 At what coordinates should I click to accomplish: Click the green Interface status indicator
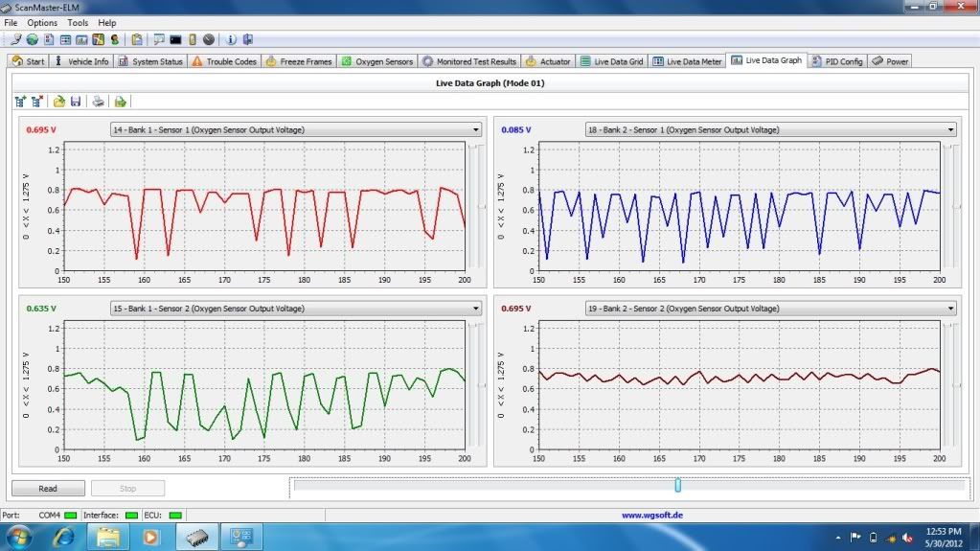(x=131, y=516)
